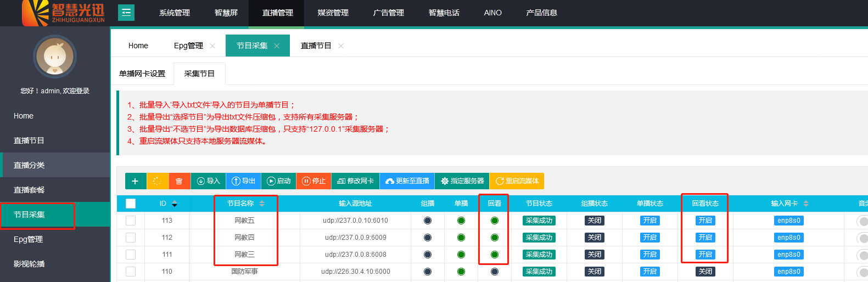Screen dimensions: 868x282
Task: Sort by 节目名称 column arrows
Action: [262, 204]
